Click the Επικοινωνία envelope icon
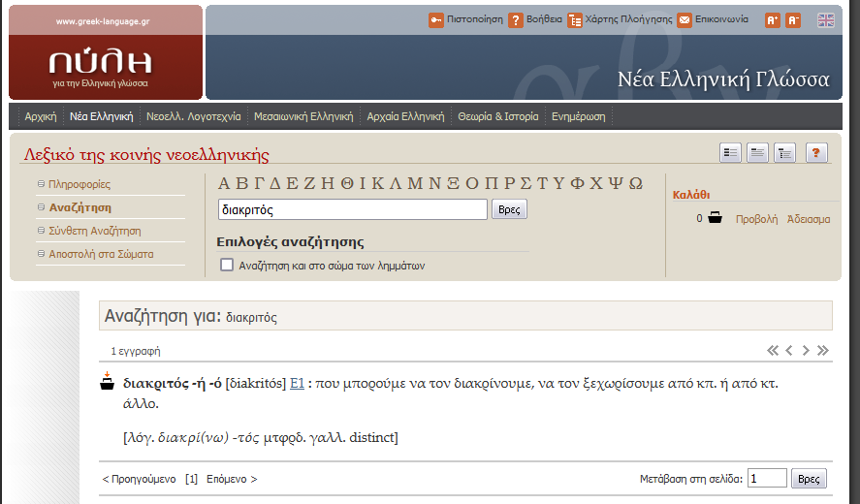Image resolution: width=860 pixels, height=504 pixels. 685,20
